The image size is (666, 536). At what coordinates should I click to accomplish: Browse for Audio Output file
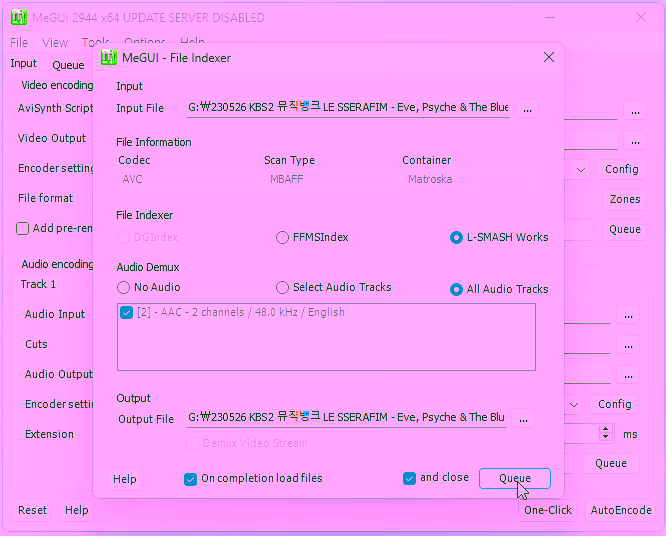pos(628,375)
